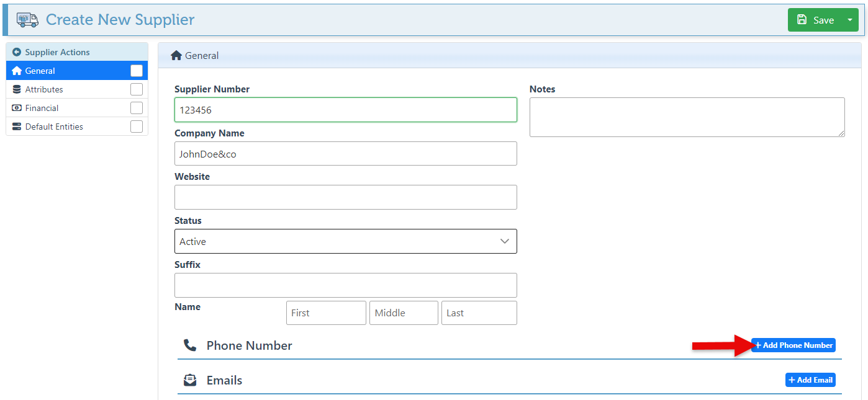This screenshot has width=868, height=400.
Task: Toggle the Attributes section checkbox
Action: point(137,89)
